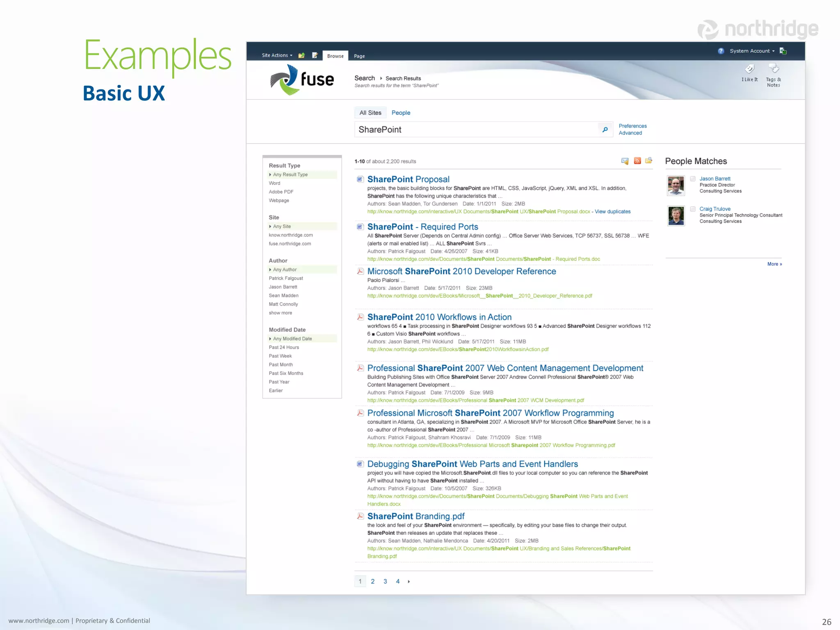Click Word icon beside Debugging SharePoint result
The image size is (840, 630).
(x=360, y=464)
